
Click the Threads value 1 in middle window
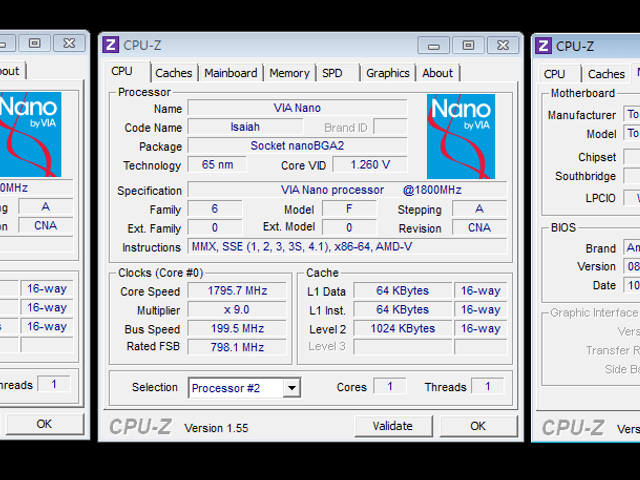click(487, 386)
